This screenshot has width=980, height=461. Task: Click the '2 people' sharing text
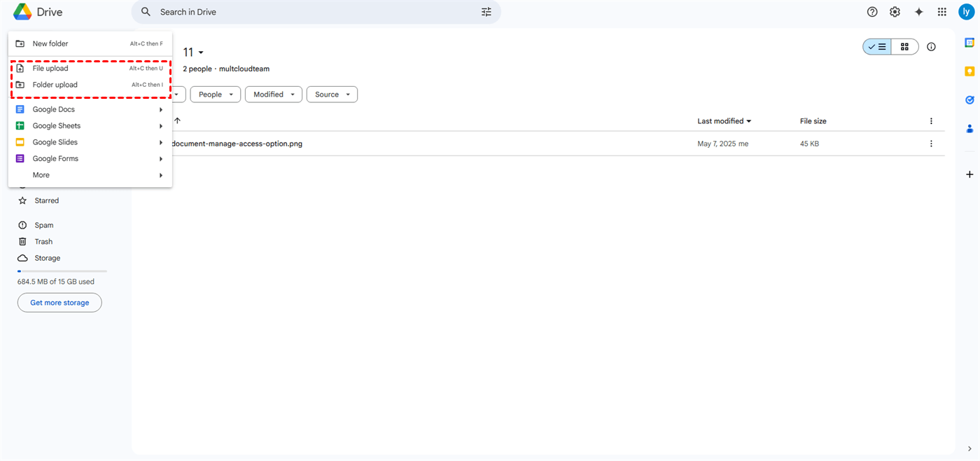(x=197, y=69)
